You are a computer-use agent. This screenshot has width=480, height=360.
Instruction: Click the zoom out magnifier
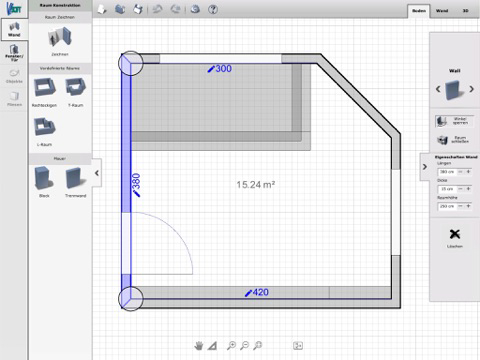[244, 346]
